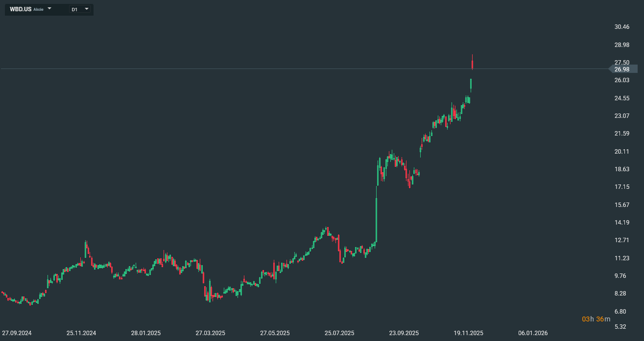The height and width of the screenshot is (341, 644).
Task: Click the WBD.US ticker name
Action: coord(21,9)
